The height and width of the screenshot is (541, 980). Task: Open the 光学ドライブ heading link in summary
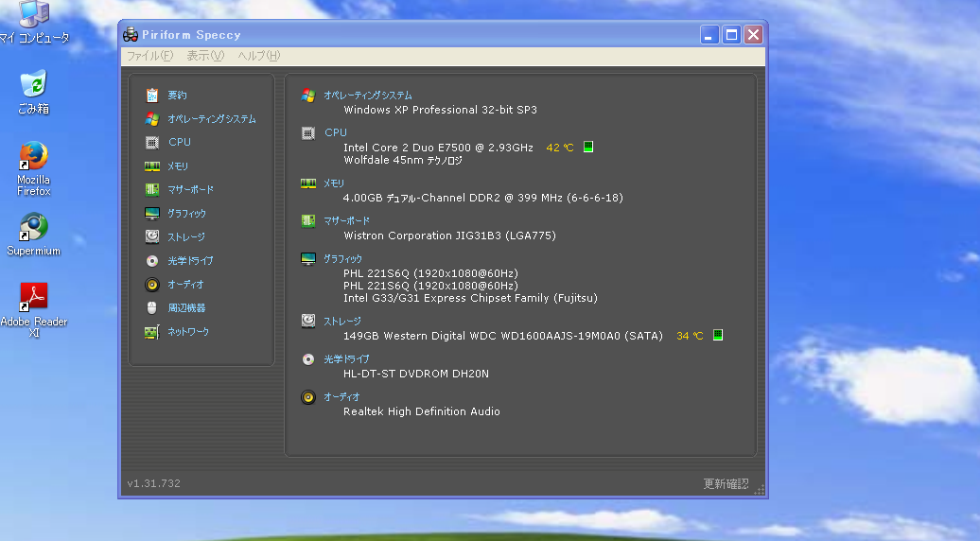346,359
